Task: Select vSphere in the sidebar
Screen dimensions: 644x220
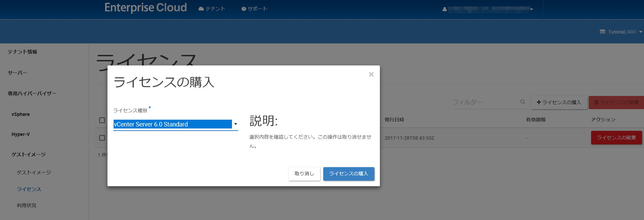Action: coord(21,114)
